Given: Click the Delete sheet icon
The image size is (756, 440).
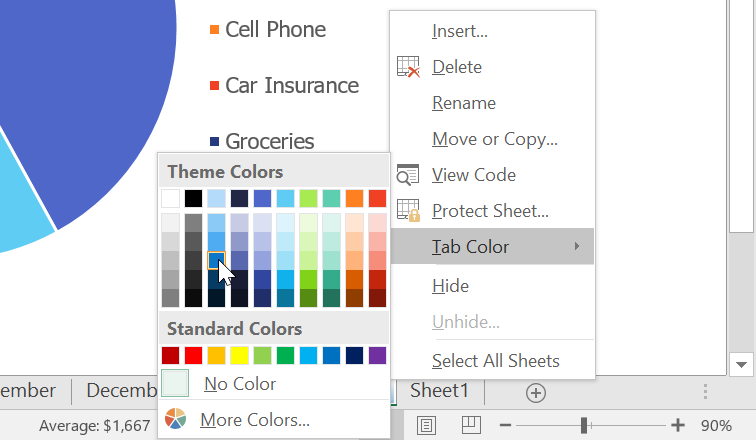Looking at the screenshot, I should tap(408, 67).
